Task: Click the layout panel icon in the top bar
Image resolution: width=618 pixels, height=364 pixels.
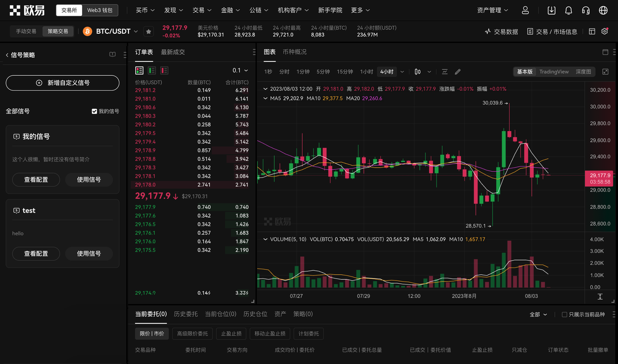Action: point(592,31)
